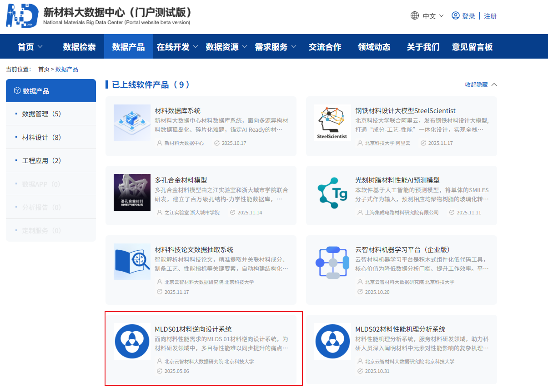The image size is (548, 392).
Task: Click the 多孔合金材料模型 thumbnail image
Action: point(132,192)
